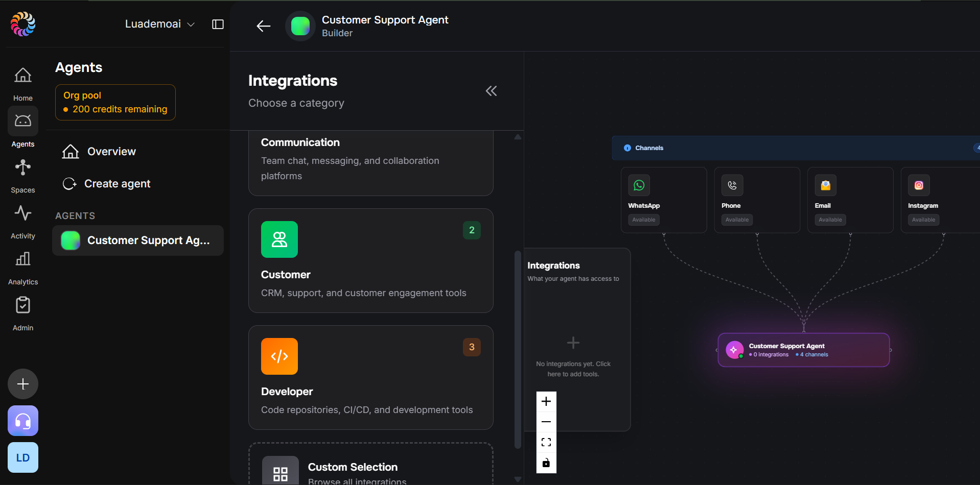Open the Communication category card

pos(371,162)
